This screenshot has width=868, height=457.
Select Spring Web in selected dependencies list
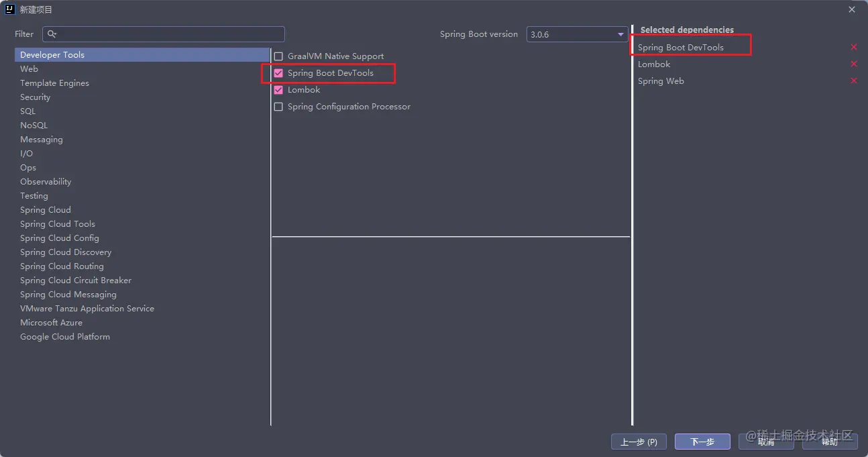point(661,81)
